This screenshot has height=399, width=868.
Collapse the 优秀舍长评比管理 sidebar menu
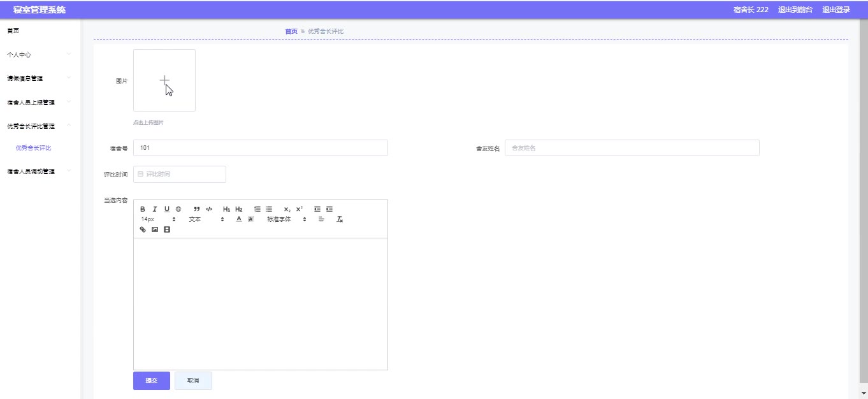(40, 126)
